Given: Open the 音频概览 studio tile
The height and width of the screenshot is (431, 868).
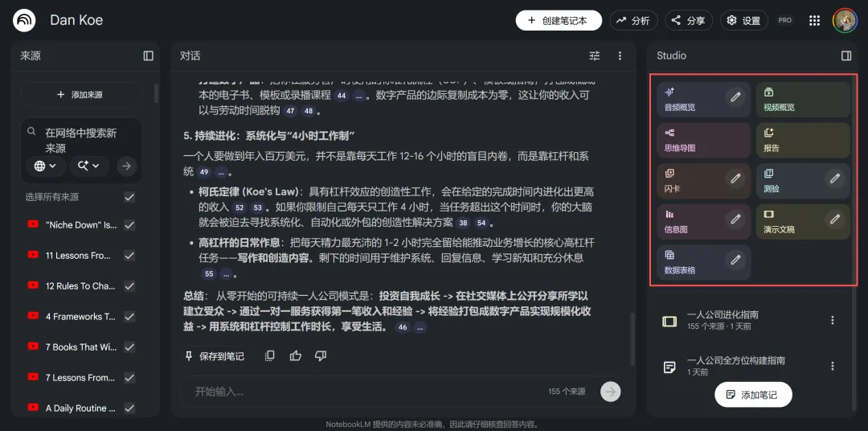Looking at the screenshot, I should 703,100.
